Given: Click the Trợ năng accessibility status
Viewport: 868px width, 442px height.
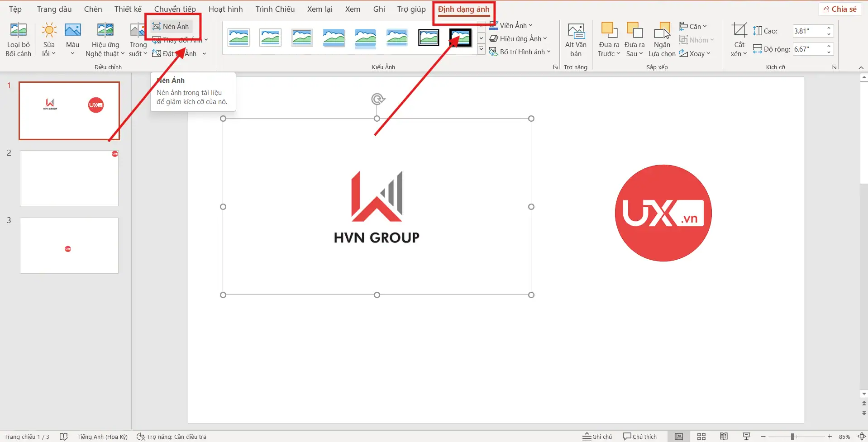Looking at the screenshot, I should coord(172,437).
